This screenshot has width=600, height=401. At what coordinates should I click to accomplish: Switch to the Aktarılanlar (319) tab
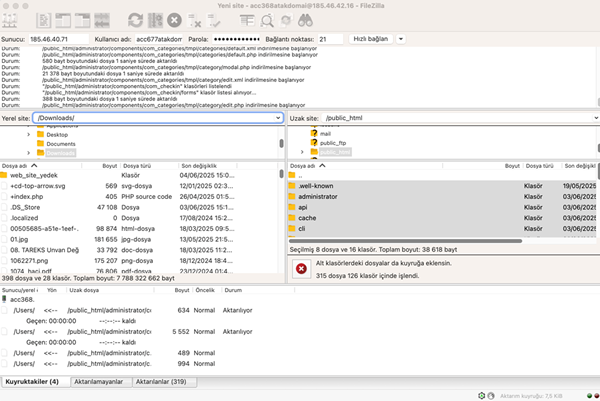(x=165, y=382)
